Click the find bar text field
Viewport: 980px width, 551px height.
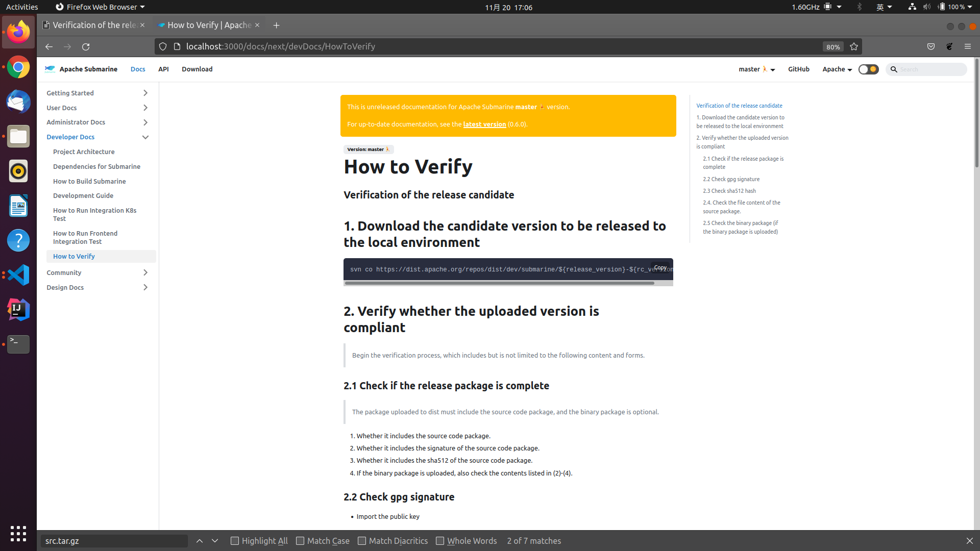click(114, 541)
